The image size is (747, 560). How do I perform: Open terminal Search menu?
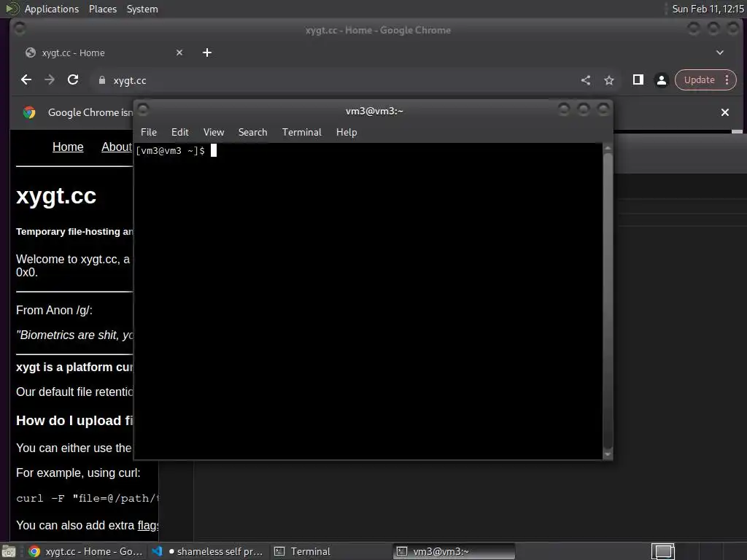[x=252, y=133]
